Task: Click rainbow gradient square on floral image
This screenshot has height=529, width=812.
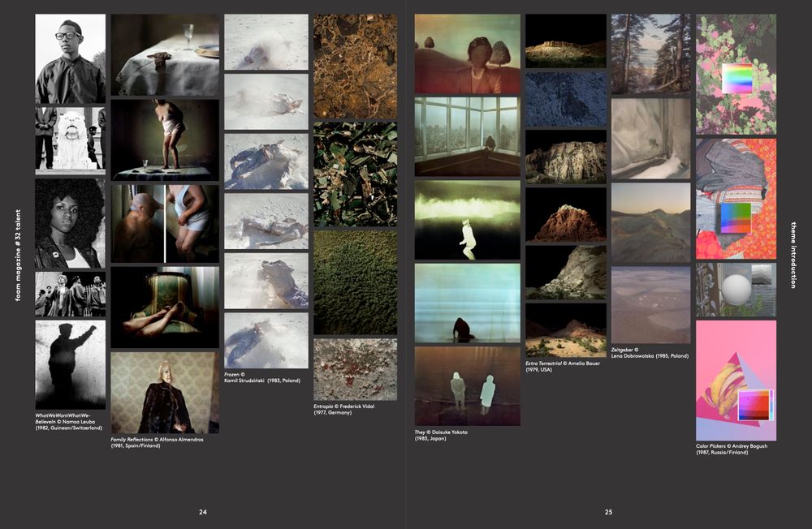Action: (x=738, y=79)
